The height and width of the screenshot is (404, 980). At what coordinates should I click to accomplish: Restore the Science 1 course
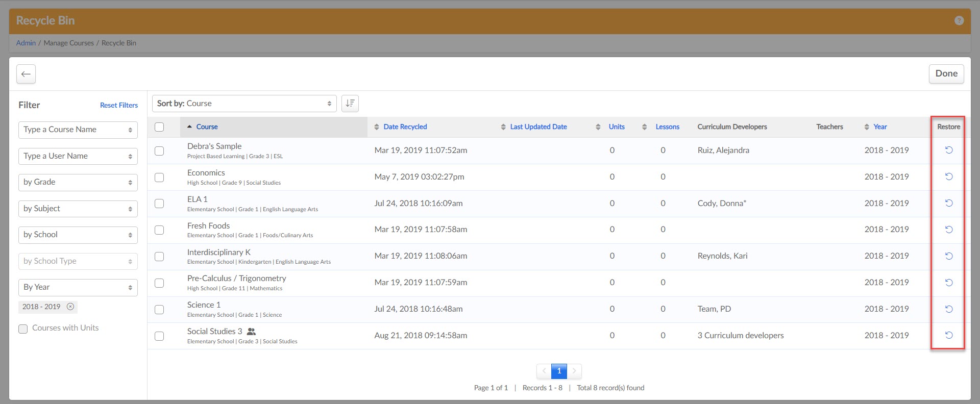point(949,309)
